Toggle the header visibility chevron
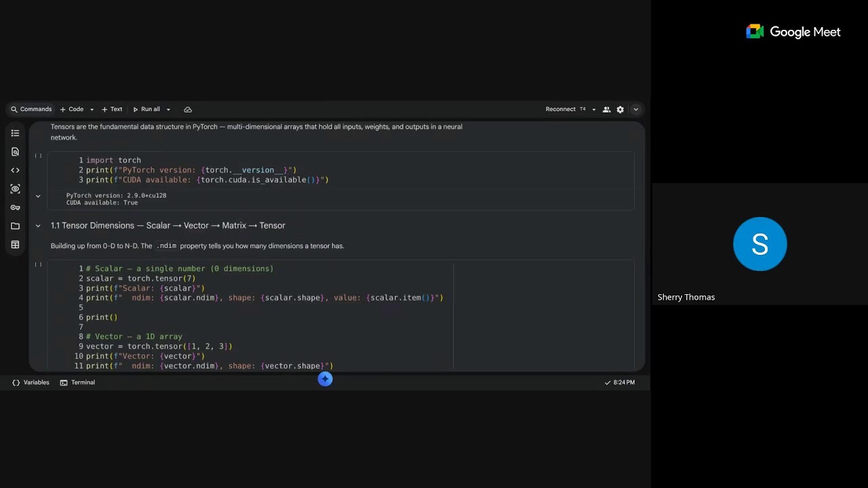868x488 pixels. 635,109
